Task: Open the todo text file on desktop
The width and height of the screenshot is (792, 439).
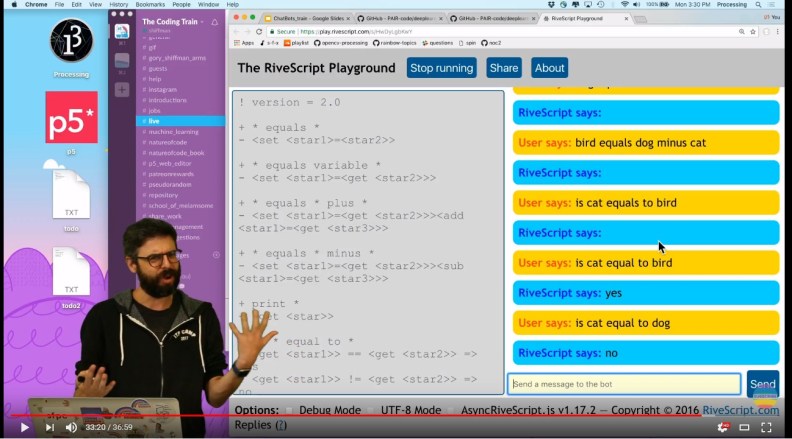Action: click(71, 194)
